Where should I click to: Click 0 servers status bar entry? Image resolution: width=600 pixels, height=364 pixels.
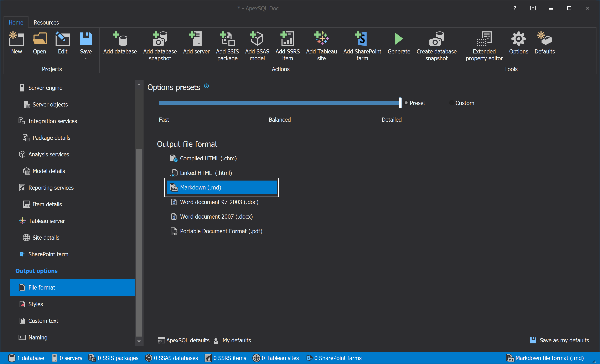67,358
